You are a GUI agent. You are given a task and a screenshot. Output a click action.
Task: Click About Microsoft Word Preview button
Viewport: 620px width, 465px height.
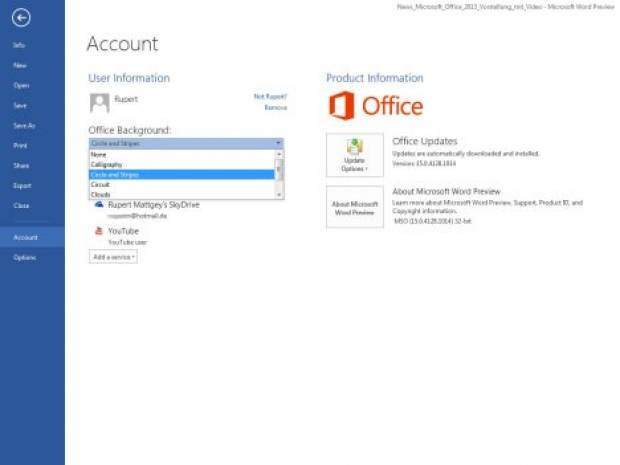pyautogui.click(x=355, y=207)
